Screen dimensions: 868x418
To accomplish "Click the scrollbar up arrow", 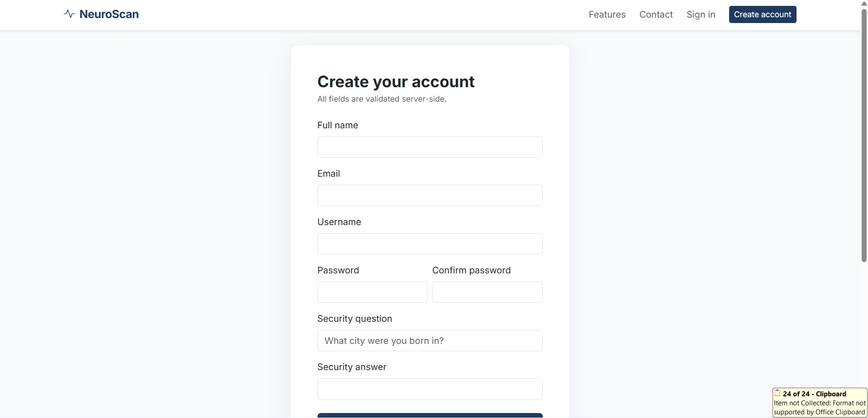I will pyautogui.click(x=864, y=4).
